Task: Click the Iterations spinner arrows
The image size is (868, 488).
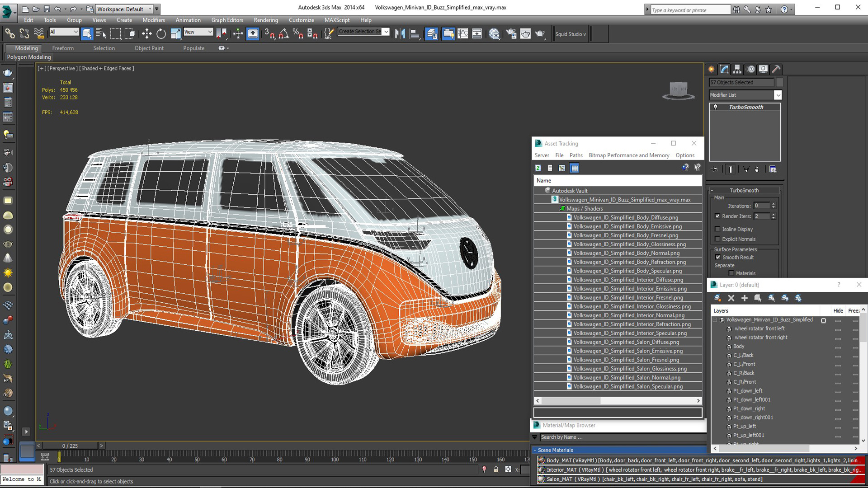Action: 774,206
